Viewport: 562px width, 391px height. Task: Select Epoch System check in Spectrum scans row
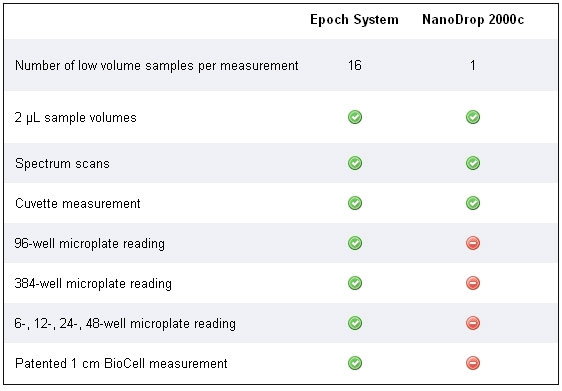(355, 163)
